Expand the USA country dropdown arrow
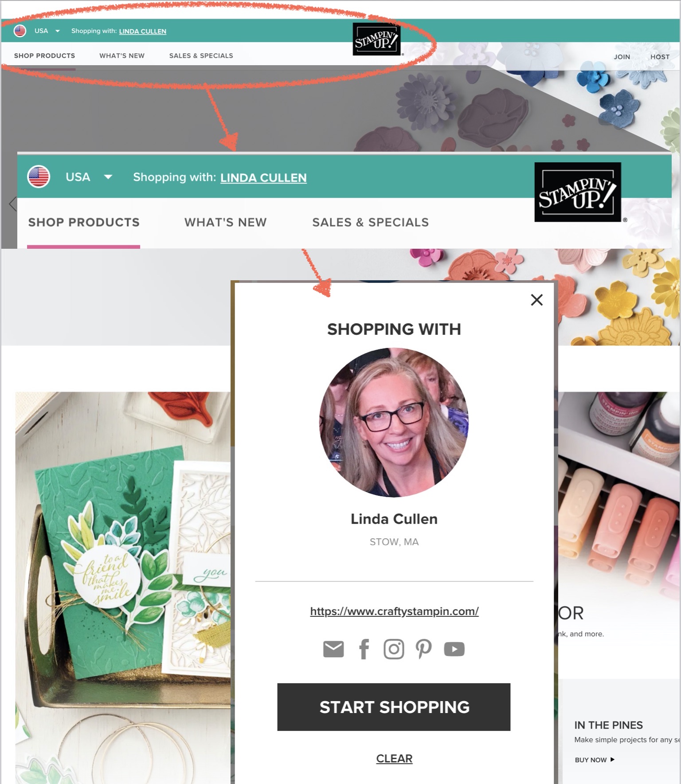 (58, 31)
